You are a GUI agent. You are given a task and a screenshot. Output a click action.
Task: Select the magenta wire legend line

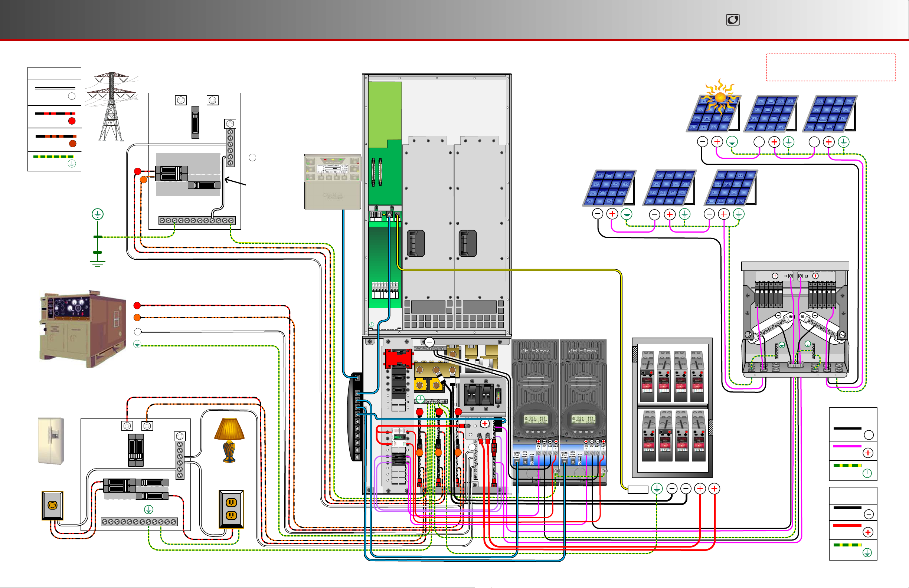(x=847, y=446)
